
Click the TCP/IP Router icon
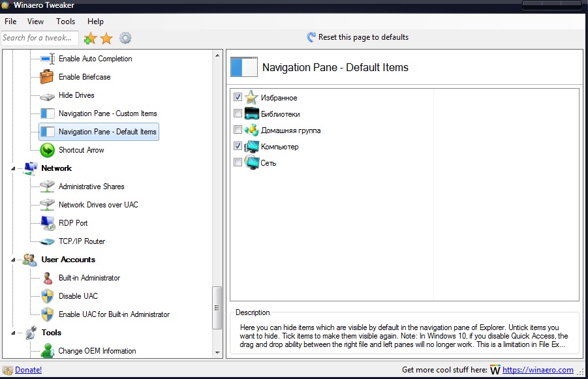click(x=47, y=242)
